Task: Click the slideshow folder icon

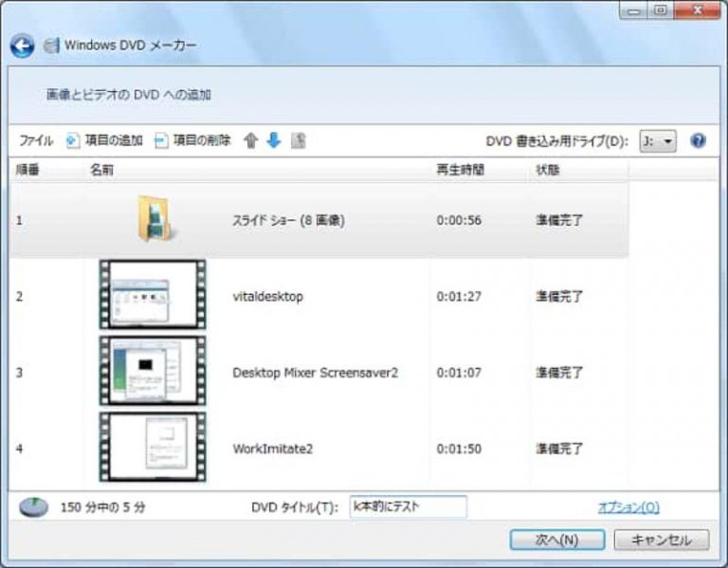Action: [x=154, y=219]
